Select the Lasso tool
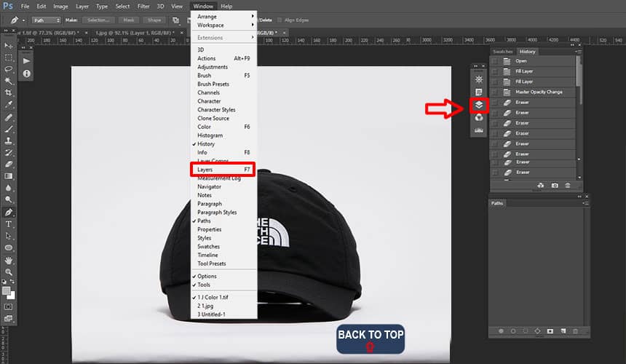The width and height of the screenshot is (626, 364). click(9, 69)
